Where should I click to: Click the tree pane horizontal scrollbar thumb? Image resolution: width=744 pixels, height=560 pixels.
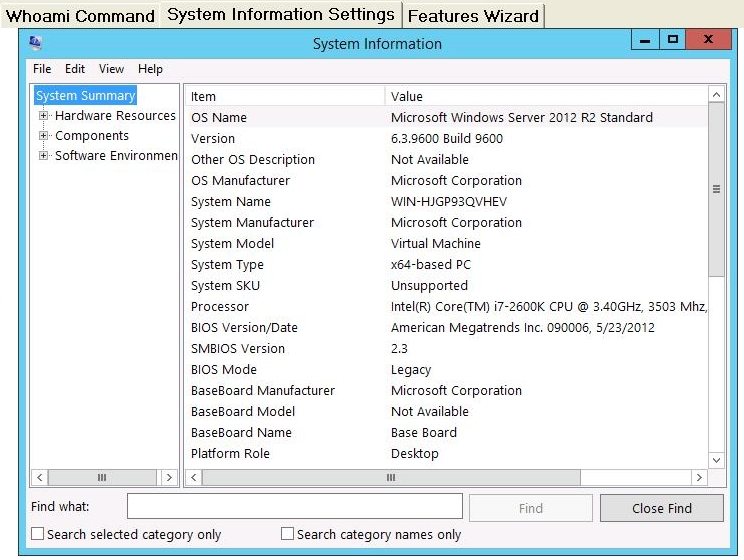[x=102, y=477]
